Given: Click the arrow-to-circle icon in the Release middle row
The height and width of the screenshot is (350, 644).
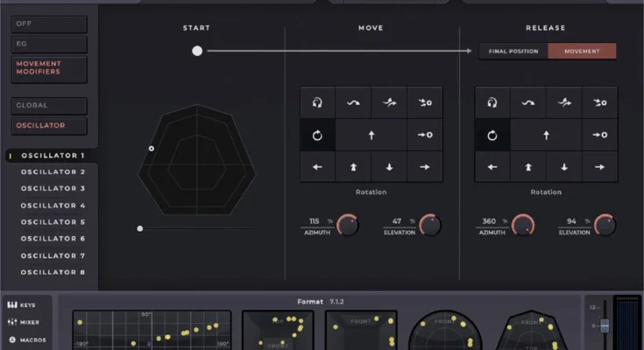Looking at the screenshot, I should pos(599,135).
